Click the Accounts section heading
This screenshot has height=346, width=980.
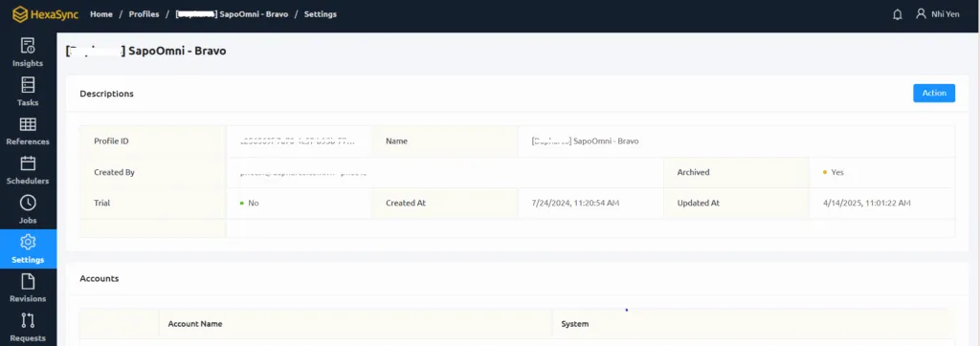100,278
